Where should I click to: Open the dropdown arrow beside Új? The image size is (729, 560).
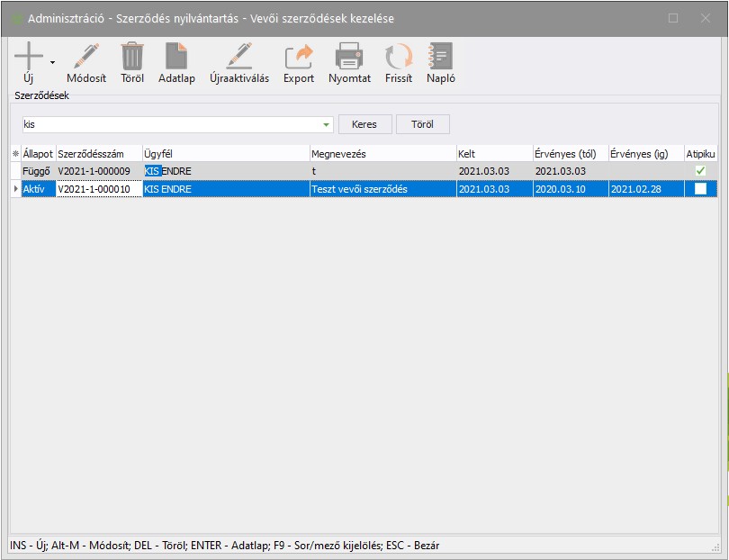52,63
